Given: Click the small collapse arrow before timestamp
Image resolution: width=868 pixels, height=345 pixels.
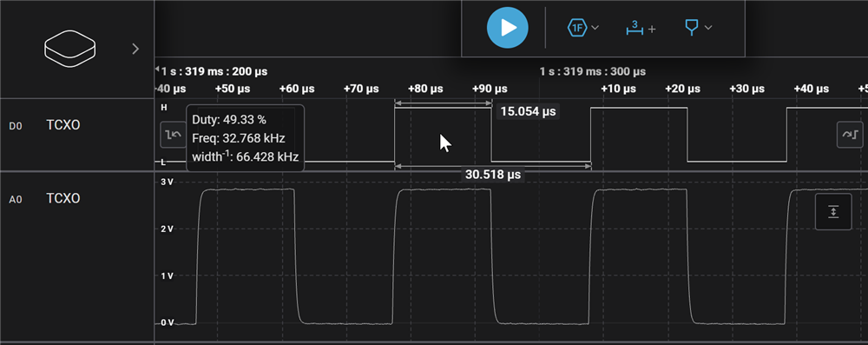Looking at the screenshot, I should click(x=157, y=69).
